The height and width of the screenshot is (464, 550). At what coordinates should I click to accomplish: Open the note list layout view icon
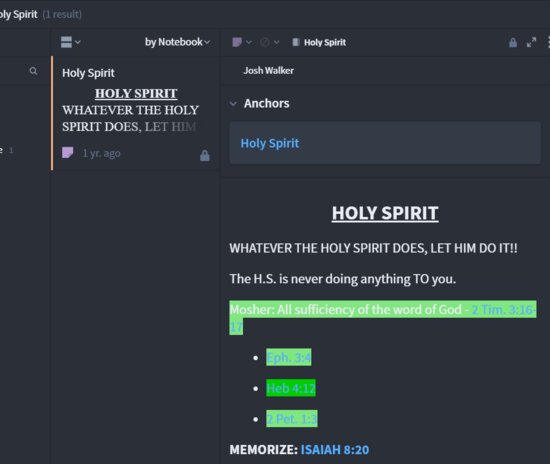[x=66, y=42]
